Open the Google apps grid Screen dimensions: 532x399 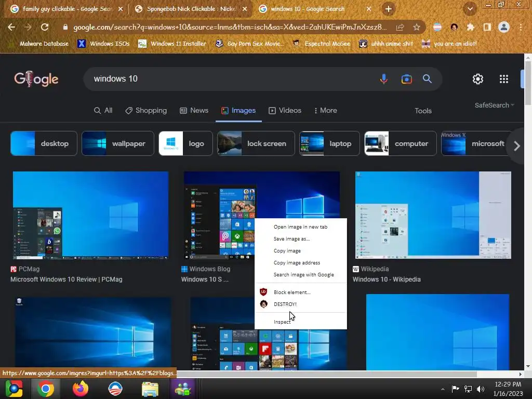pyautogui.click(x=504, y=79)
